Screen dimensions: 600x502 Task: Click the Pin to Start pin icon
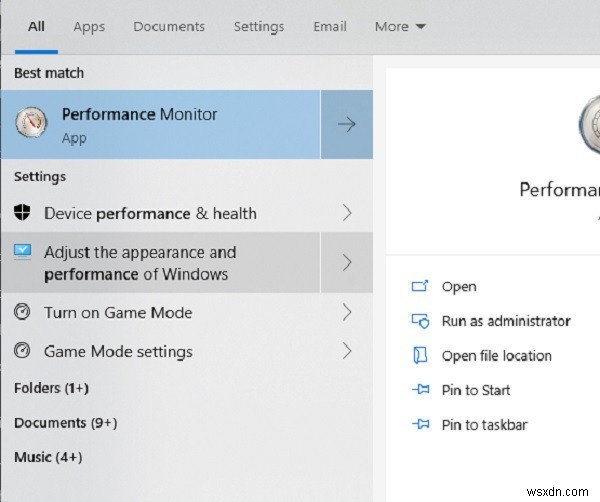[421, 390]
